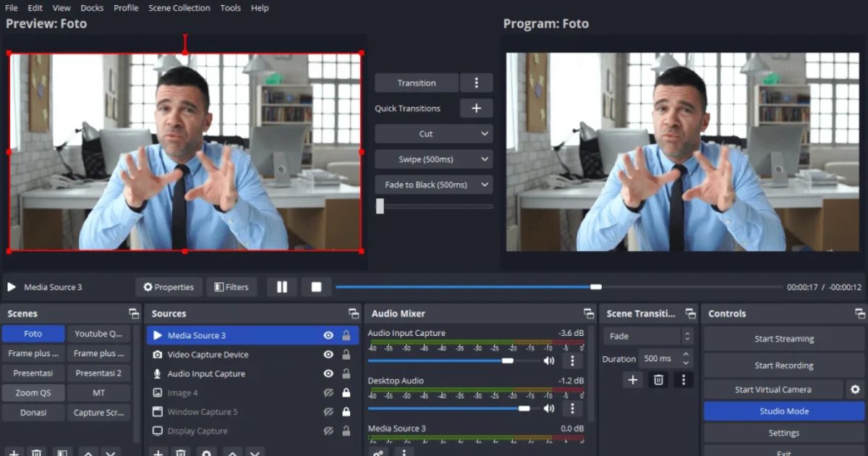Show the Window Capture 5 source

pyautogui.click(x=328, y=412)
